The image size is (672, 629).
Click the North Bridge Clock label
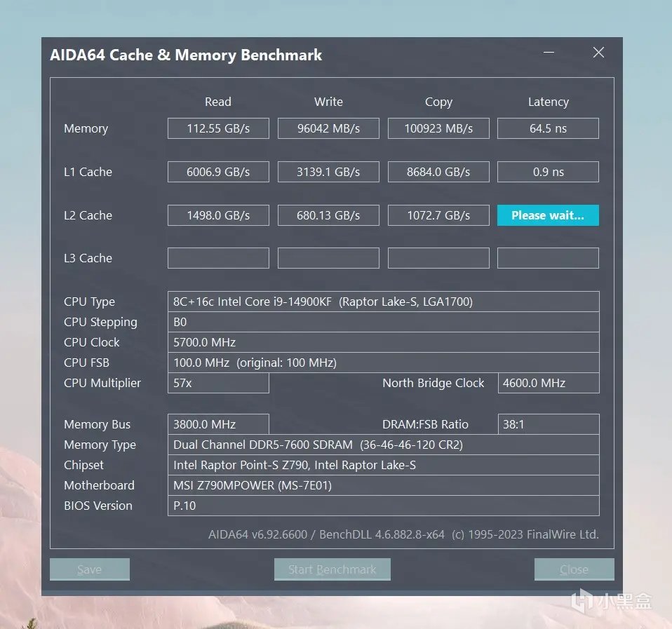click(x=433, y=383)
